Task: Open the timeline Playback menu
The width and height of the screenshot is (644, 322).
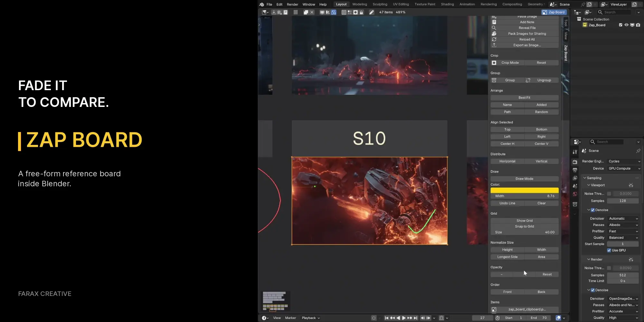Action: [311, 318]
